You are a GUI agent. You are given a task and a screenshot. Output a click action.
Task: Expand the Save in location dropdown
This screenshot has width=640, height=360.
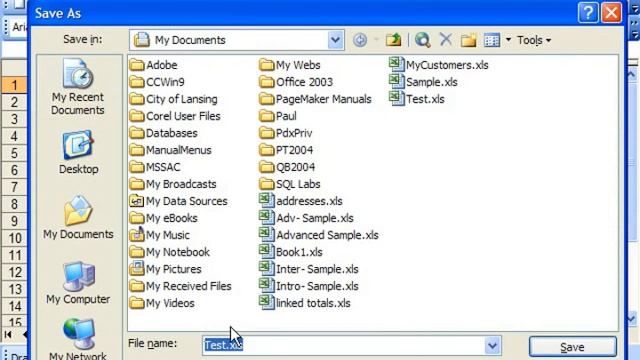click(x=335, y=40)
